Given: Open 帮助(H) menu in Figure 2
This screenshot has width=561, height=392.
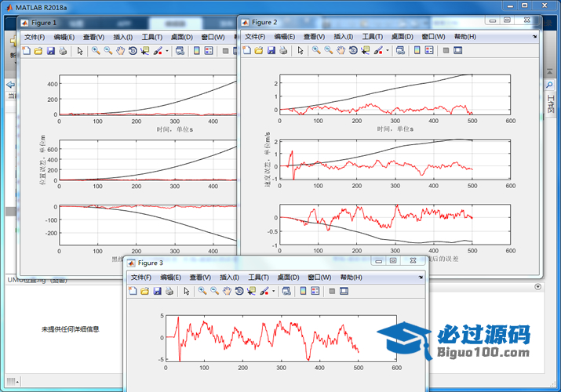Looking at the screenshot, I should click(464, 36).
